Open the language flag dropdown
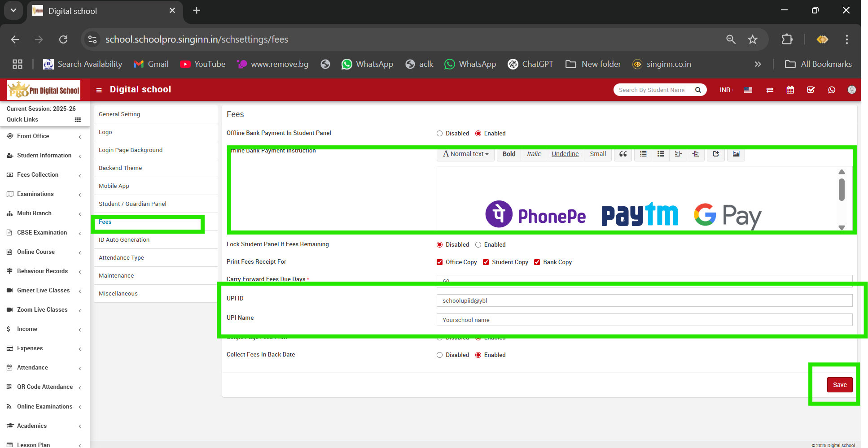Screen dimensions: 868x448 click(748, 90)
